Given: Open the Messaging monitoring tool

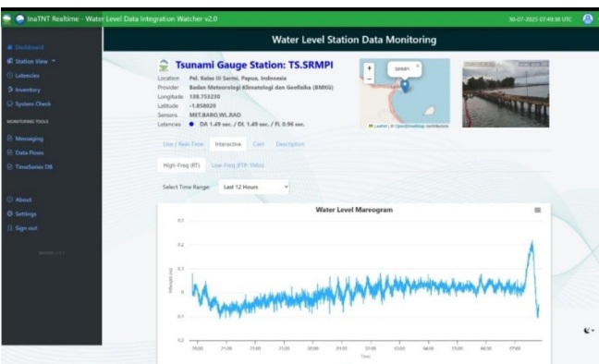Looking at the screenshot, I should pyautogui.click(x=25, y=139).
